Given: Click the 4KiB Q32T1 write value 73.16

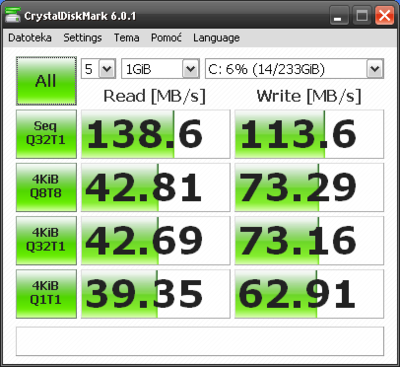Looking at the screenshot, I should (309, 241).
